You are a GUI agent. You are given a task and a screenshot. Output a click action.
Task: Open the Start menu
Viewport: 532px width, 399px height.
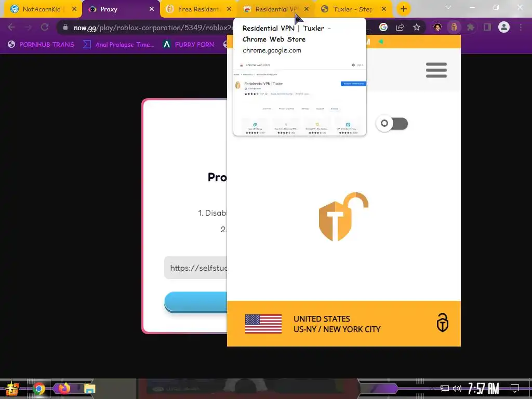pos(12,389)
